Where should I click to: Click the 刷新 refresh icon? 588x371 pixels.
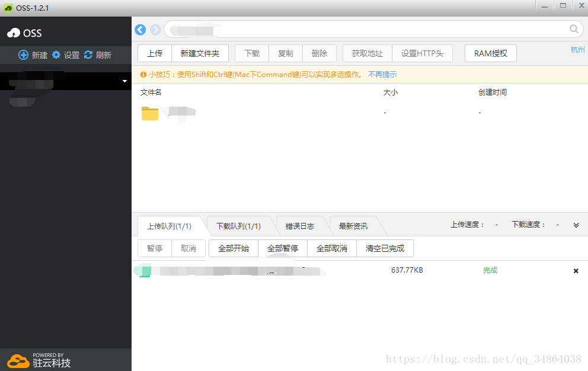pos(88,55)
